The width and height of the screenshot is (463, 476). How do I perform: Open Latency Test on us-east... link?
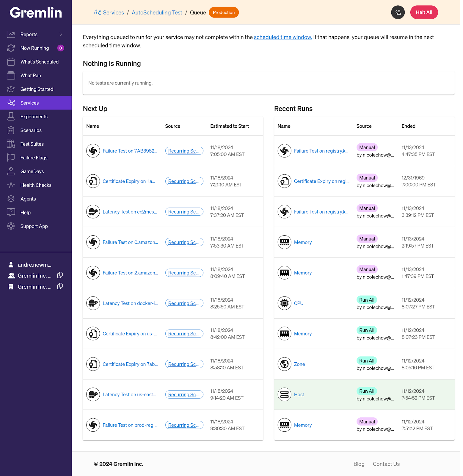[129, 395]
